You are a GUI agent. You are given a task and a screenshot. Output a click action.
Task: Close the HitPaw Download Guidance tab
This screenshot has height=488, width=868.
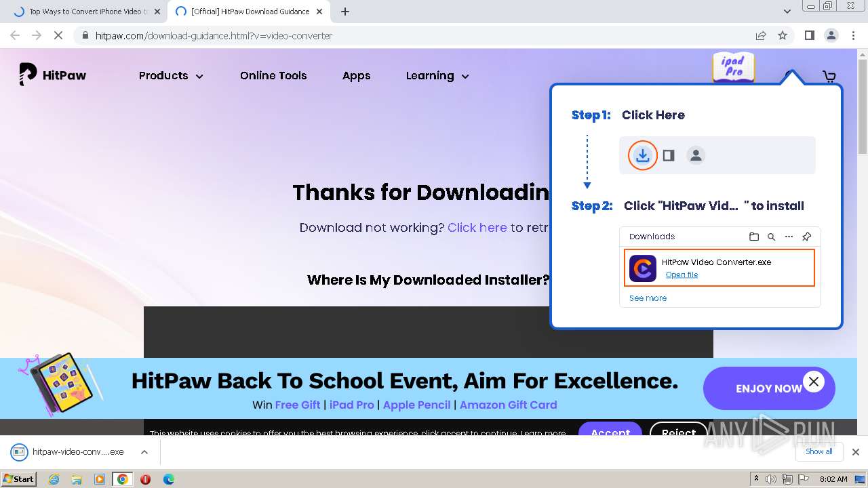pos(319,12)
